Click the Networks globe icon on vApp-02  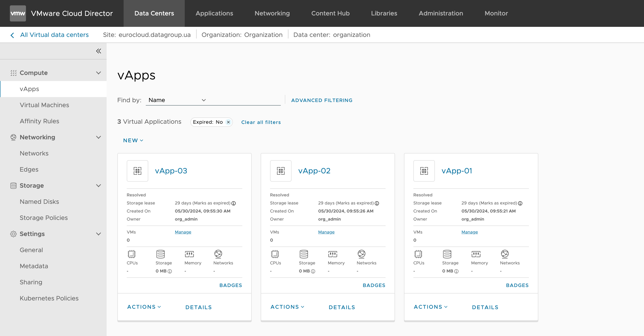point(361,254)
